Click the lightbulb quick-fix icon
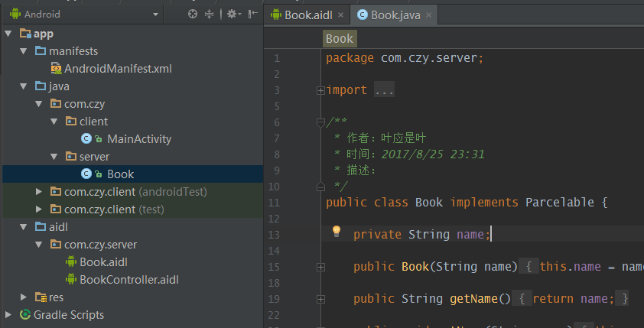 click(335, 232)
